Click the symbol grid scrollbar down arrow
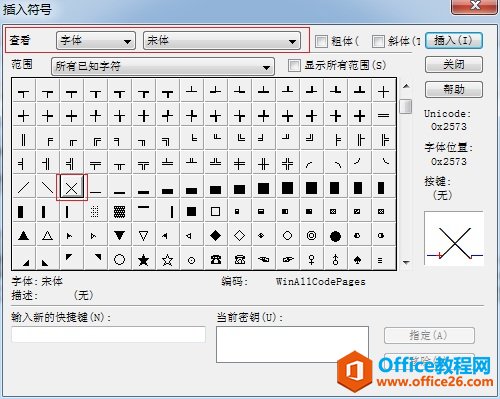Viewport: 500px width, 399px height. [406, 262]
